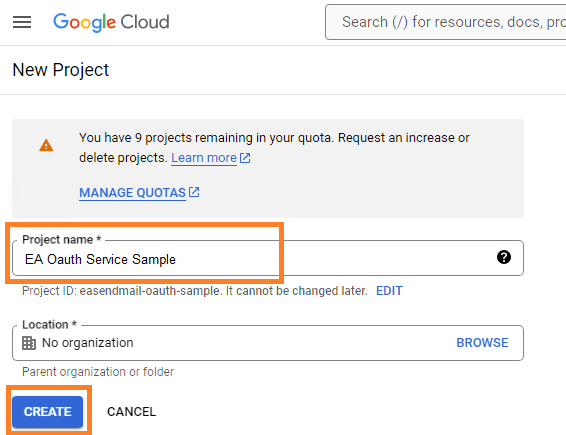
Task: Open the Learn more link
Action: click(x=204, y=158)
